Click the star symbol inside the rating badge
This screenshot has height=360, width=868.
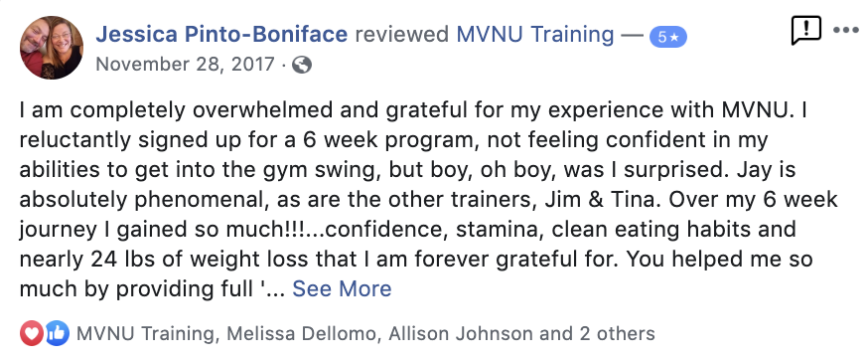tap(674, 38)
